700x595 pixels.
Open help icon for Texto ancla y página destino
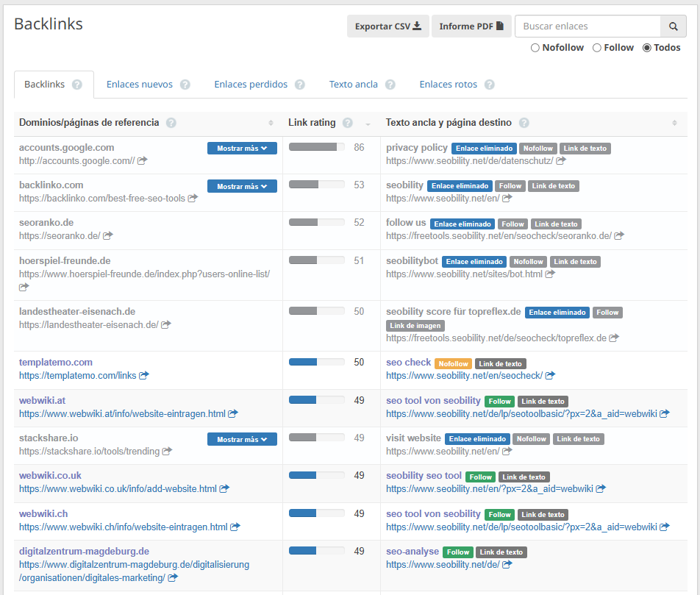click(x=524, y=123)
